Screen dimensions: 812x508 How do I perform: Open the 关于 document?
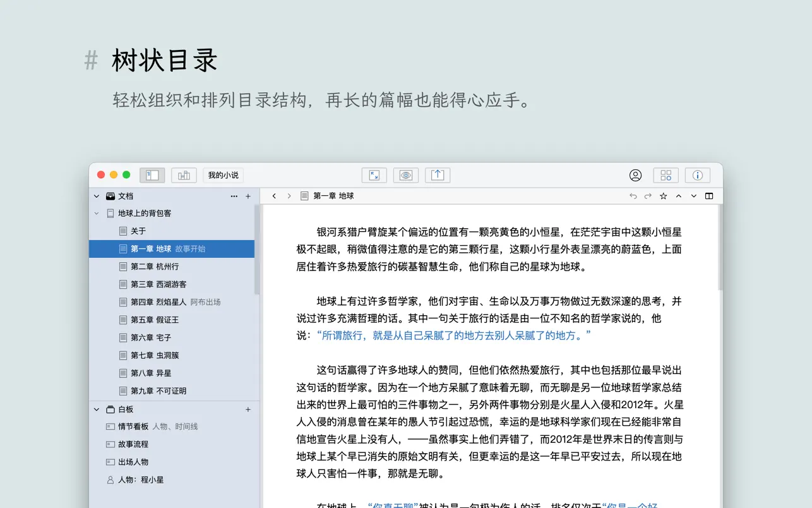click(172, 231)
